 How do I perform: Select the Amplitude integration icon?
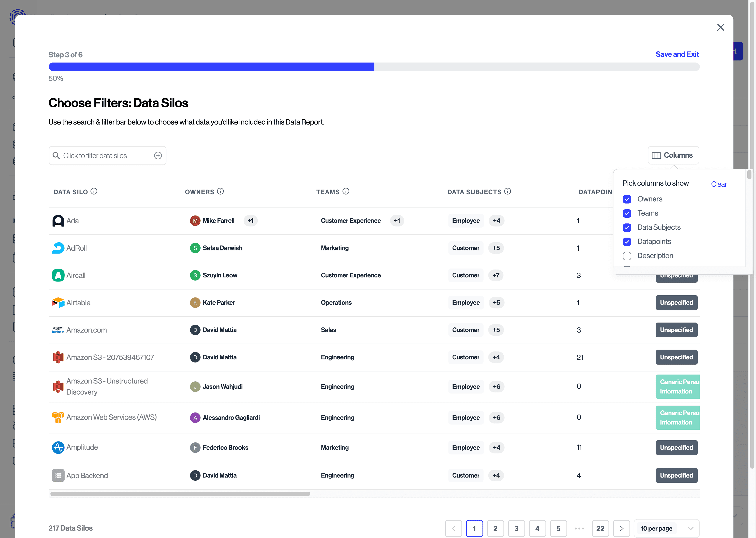pyautogui.click(x=58, y=447)
